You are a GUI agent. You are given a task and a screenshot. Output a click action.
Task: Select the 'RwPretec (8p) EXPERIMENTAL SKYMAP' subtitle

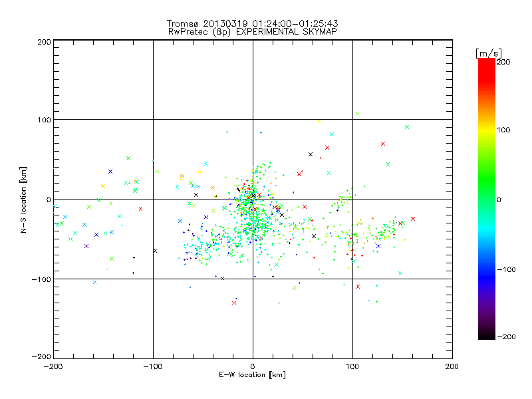pos(253,32)
